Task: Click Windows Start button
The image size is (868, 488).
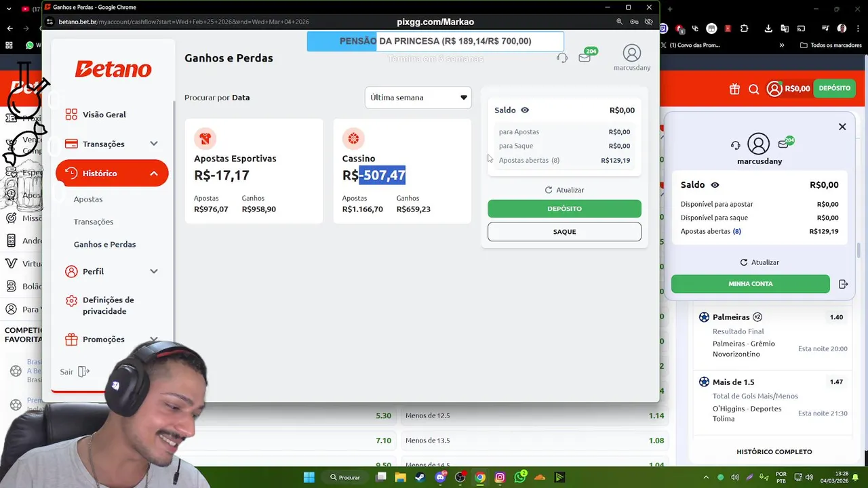Action: tap(309, 477)
